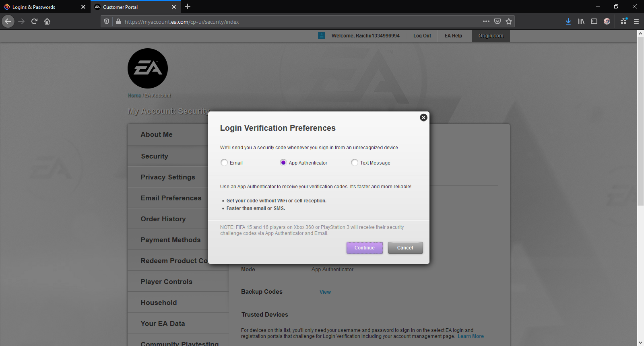Close the Login Verification Preferences dialog
The height and width of the screenshot is (346, 644).
click(423, 117)
